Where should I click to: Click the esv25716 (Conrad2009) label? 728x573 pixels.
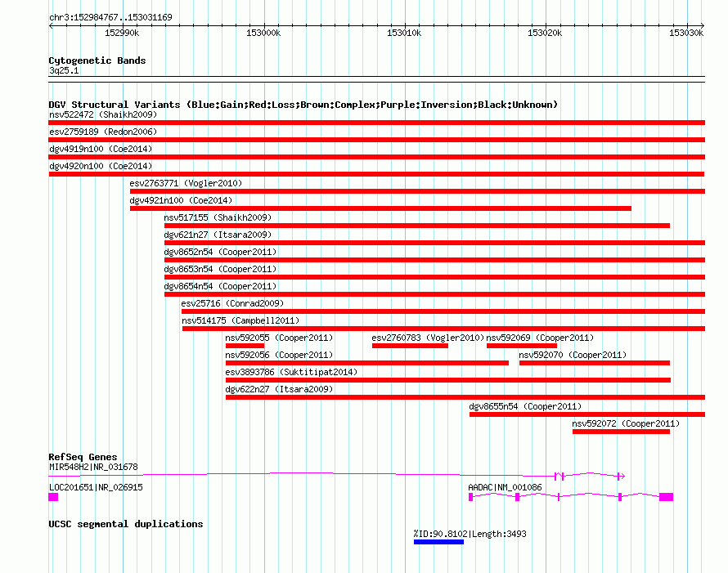(x=232, y=303)
